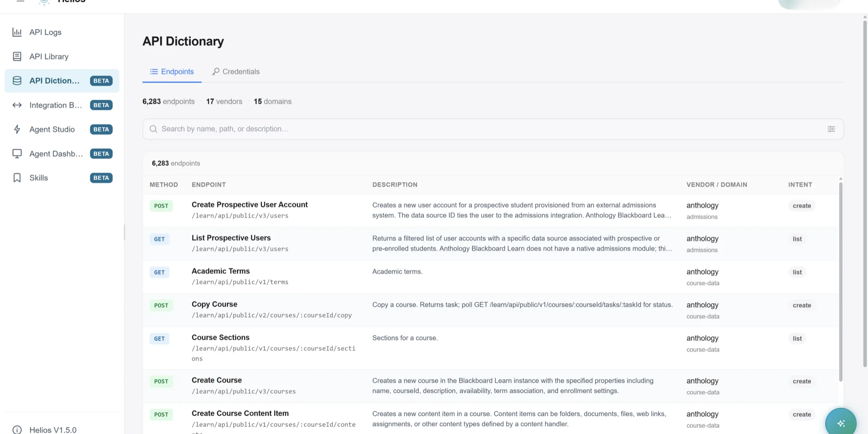Open Agent Studio from the sidebar
Viewport: 868px width, 434px height.
pyautogui.click(x=62, y=129)
